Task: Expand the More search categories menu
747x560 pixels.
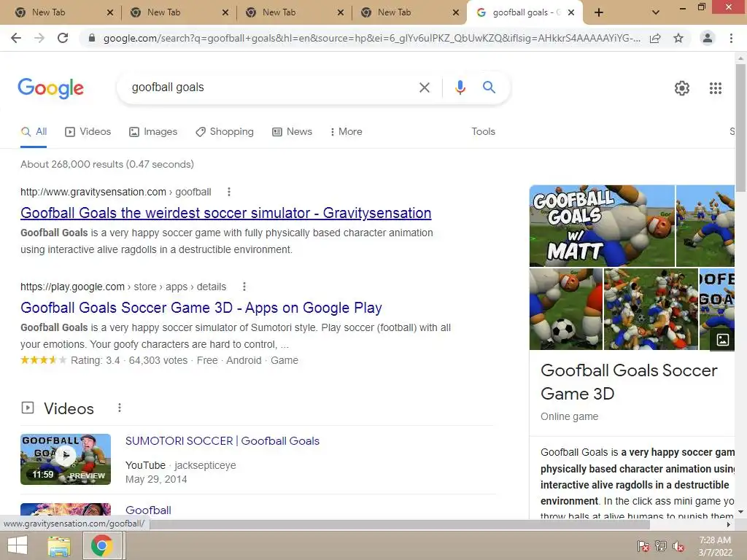Action: coord(346,132)
